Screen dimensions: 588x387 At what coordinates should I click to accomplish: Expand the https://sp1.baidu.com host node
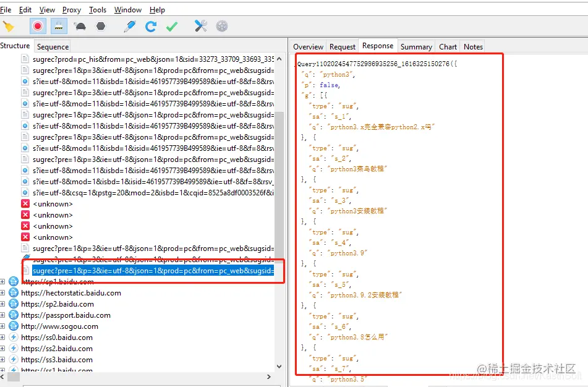[2, 282]
